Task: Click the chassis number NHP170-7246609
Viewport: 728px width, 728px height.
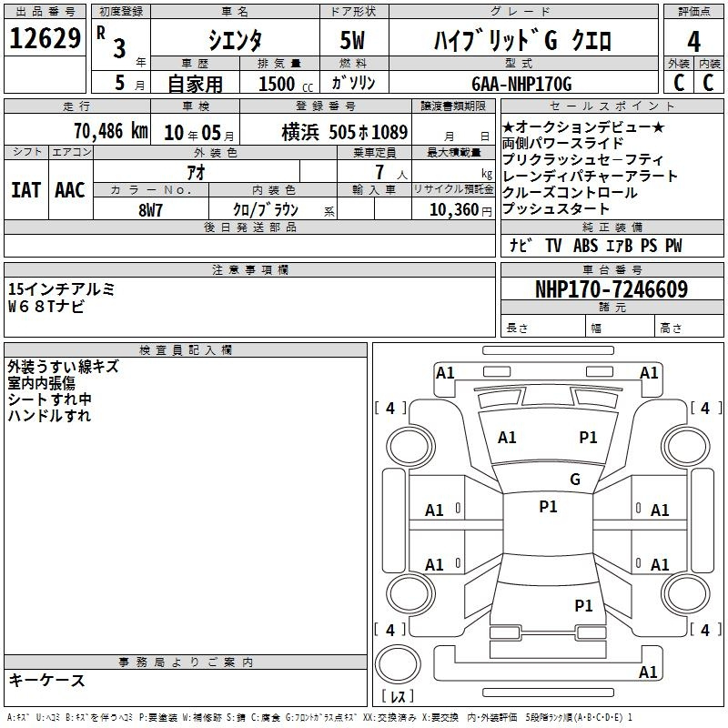Action: 612,289
